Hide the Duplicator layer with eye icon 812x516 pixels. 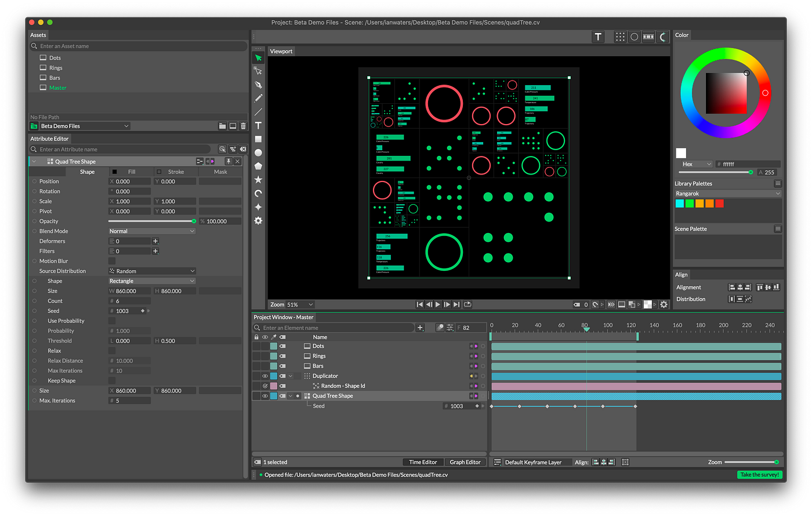(265, 376)
